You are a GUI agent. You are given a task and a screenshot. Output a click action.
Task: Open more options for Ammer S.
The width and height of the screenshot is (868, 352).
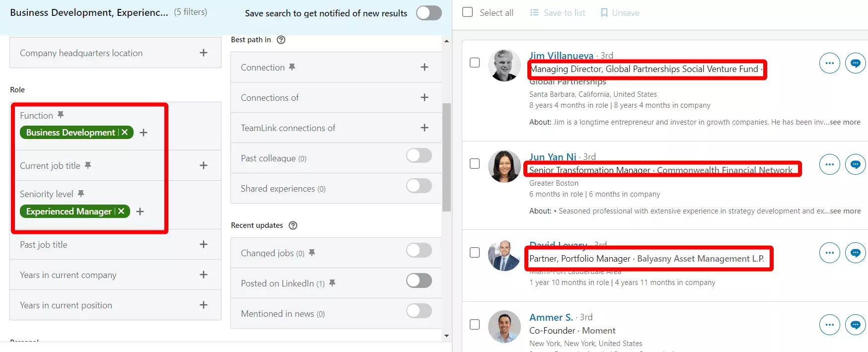pyautogui.click(x=829, y=325)
